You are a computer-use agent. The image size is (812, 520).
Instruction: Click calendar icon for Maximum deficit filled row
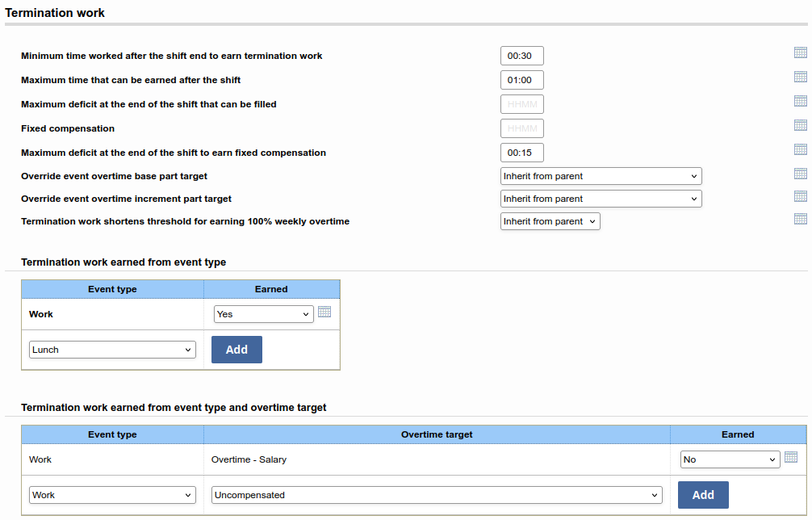[800, 101]
